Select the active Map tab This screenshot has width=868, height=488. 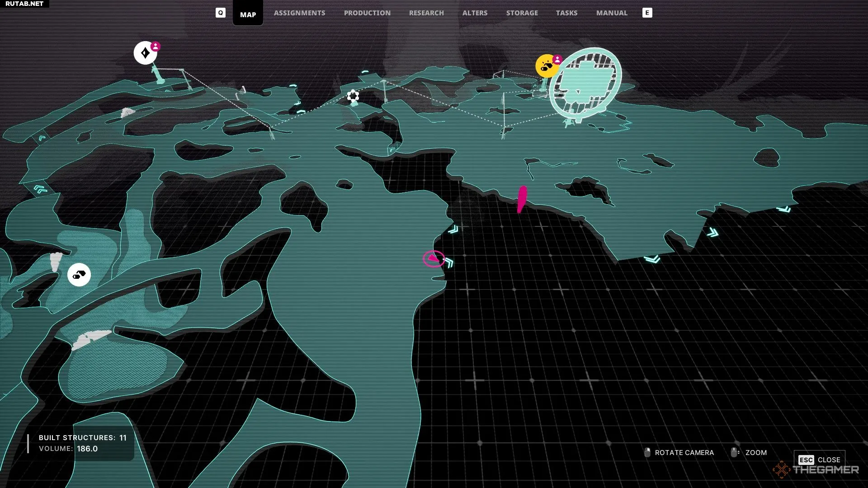click(248, 14)
